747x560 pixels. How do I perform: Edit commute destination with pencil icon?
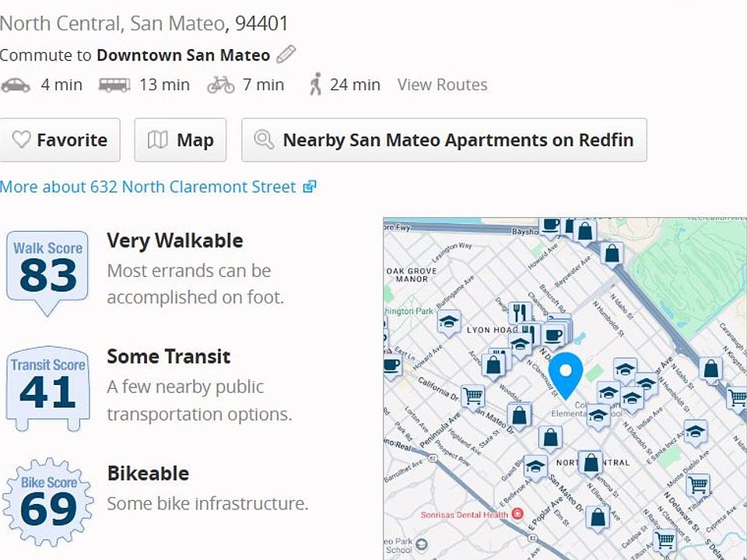(286, 54)
